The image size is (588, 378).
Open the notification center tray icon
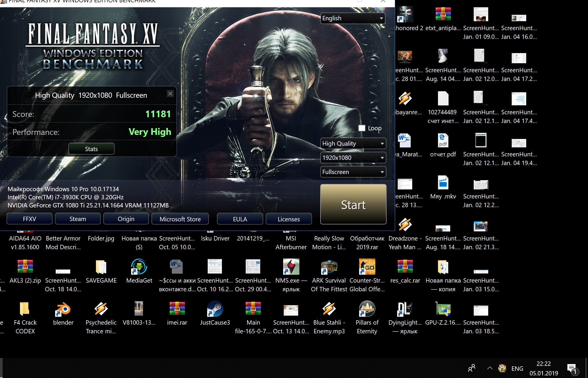tap(571, 368)
